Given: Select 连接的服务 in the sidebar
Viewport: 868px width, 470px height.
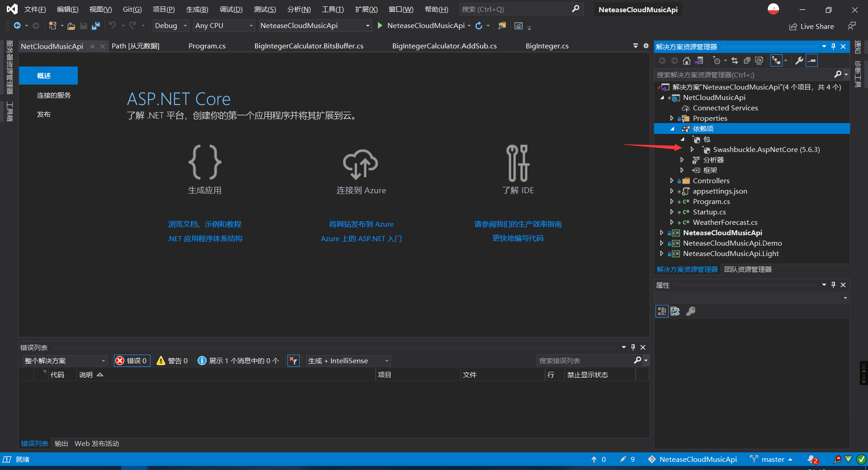Looking at the screenshot, I should [54, 95].
